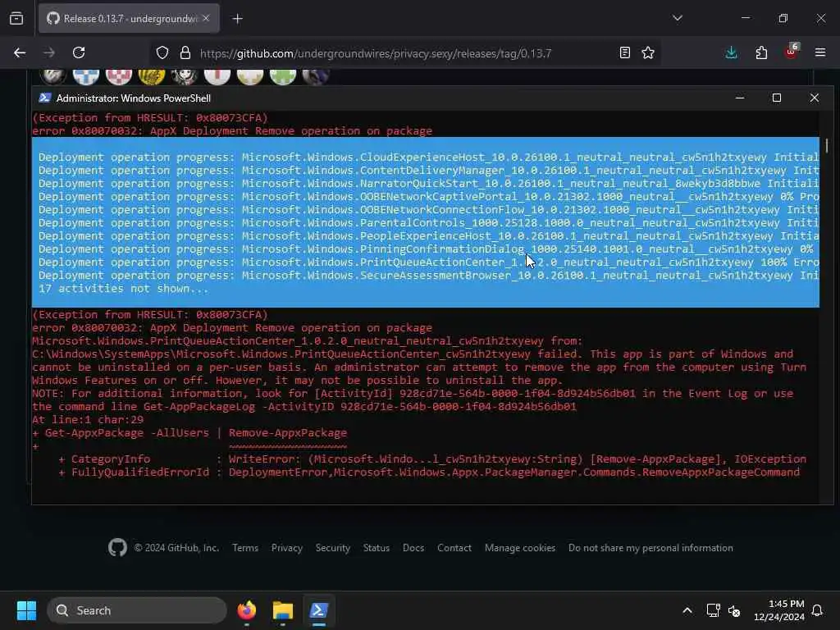Click the padlock site security icon
Viewport: 840px width, 630px height.
185,52
